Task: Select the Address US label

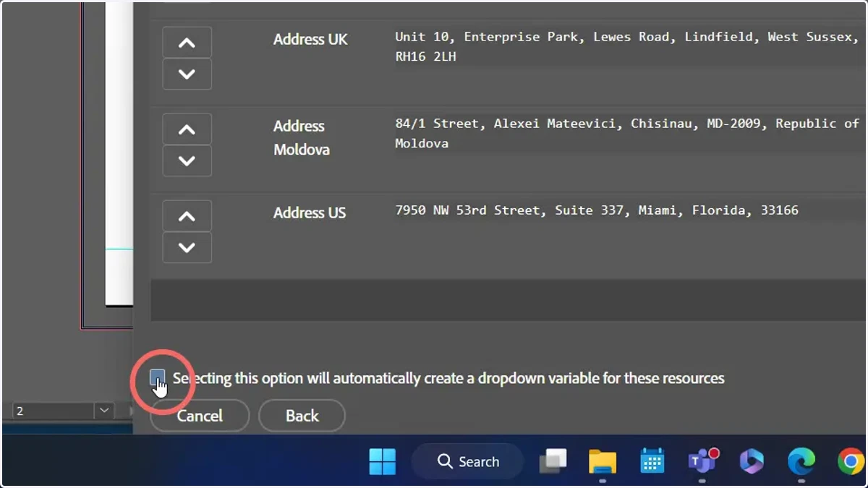Action: [310, 213]
